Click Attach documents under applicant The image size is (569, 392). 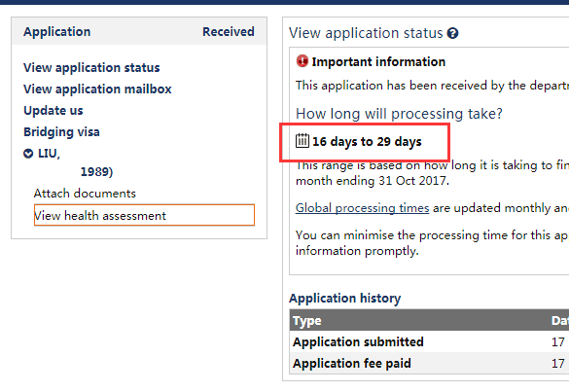pyautogui.click(x=85, y=194)
